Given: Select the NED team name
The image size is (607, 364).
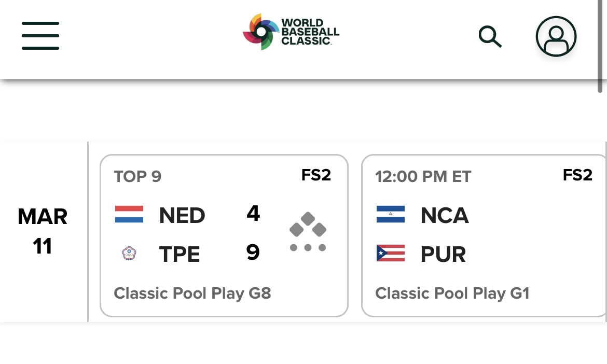Looking at the screenshot, I should click(182, 215).
